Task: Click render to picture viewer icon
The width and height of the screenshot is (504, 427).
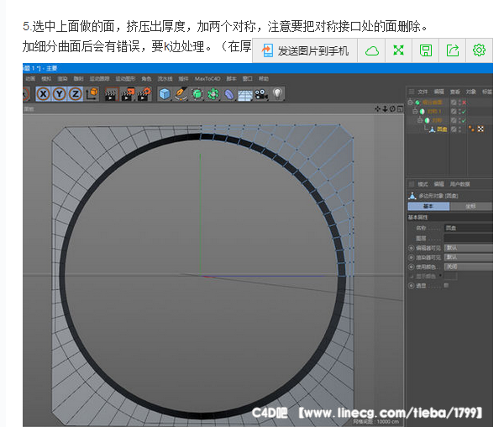Action: click(x=128, y=94)
